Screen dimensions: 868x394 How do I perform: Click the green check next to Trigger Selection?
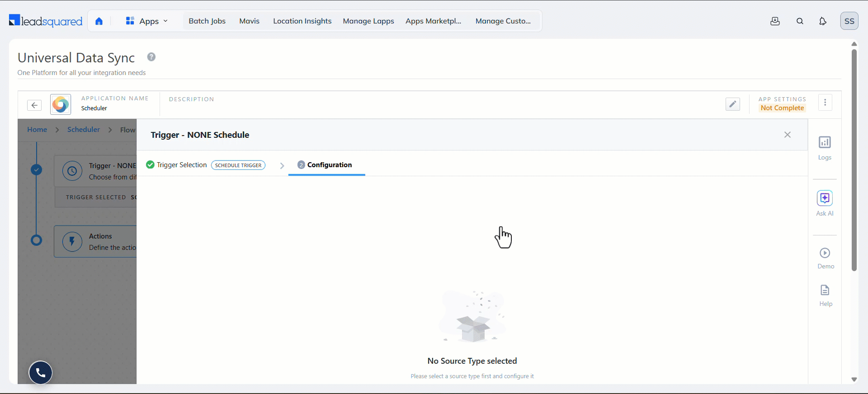(150, 165)
